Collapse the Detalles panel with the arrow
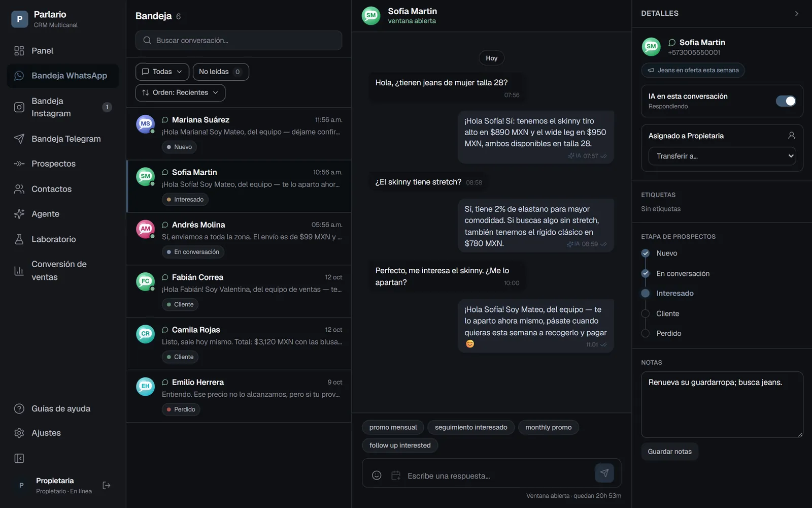The height and width of the screenshot is (508, 812). pyautogui.click(x=797, y=14)
